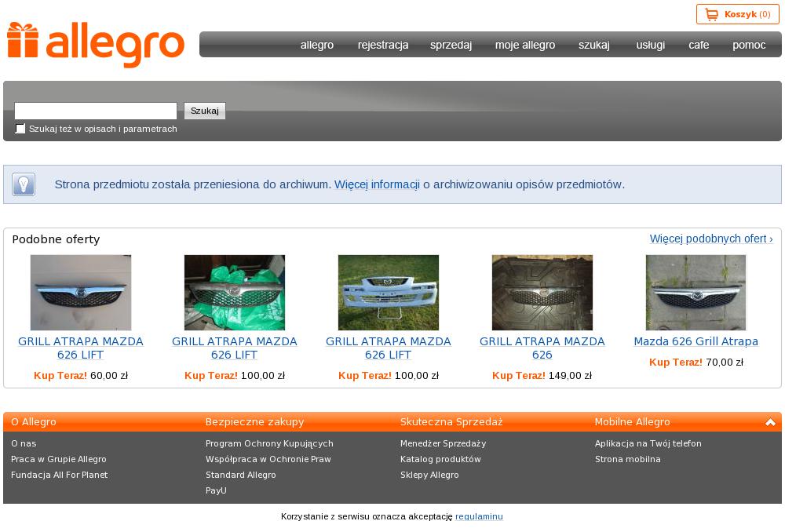This screenshot has width=785, height=532.
Task: Open 'Strona mobilna' footer link
Action: coord(628,459)
